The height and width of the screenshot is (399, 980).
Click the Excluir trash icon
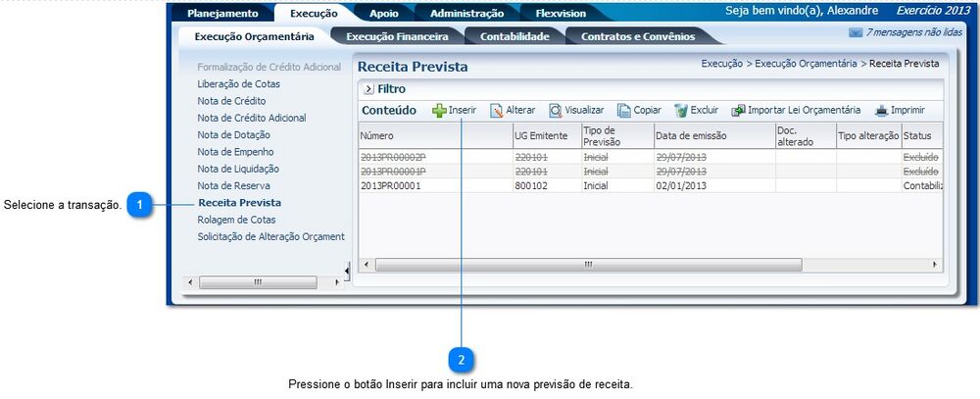681,111
